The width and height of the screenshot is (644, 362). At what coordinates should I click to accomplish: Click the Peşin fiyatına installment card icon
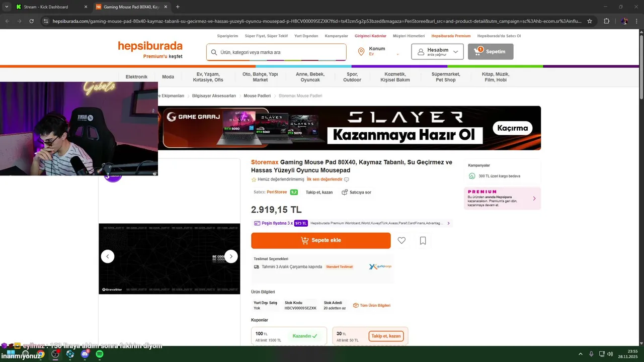[257, 223]
